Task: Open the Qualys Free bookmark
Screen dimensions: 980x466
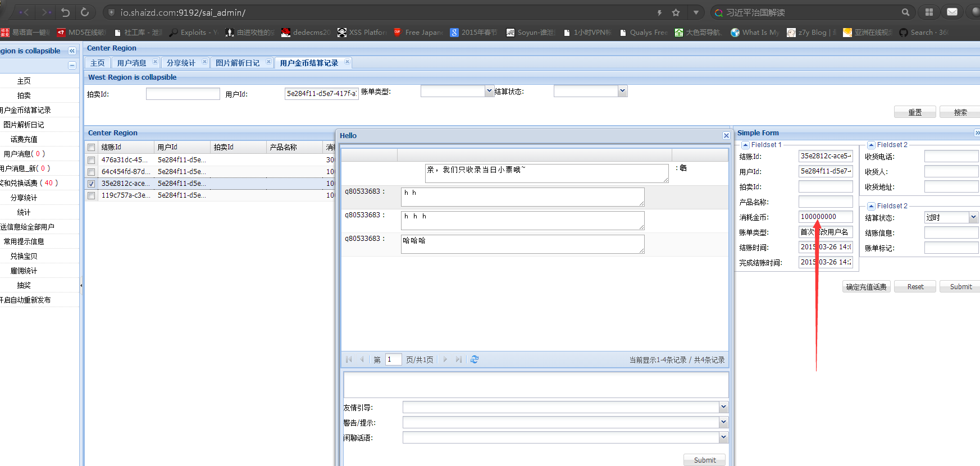Action: click(643, 33)
